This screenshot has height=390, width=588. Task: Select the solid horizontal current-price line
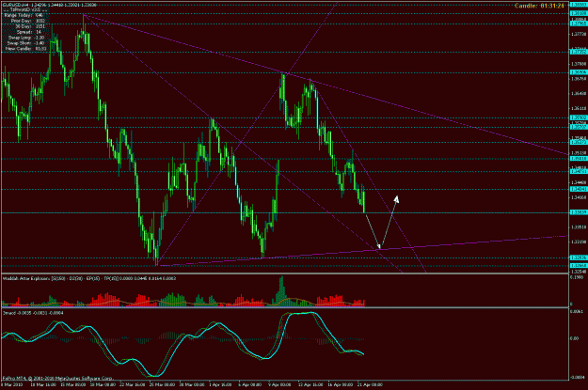(x=285, y=212)
